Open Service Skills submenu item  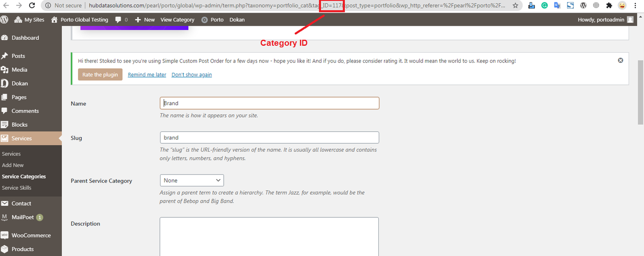point(17,188)
